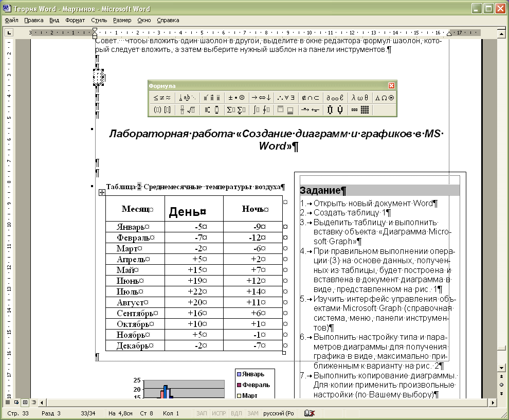509x420 pixels.
Task: Switch to Print Layout view button
Action: pyautogui.click(x=25, y=403)
